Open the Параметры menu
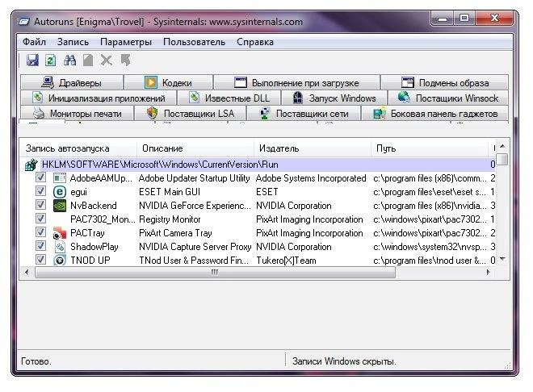 coord(126,42)
